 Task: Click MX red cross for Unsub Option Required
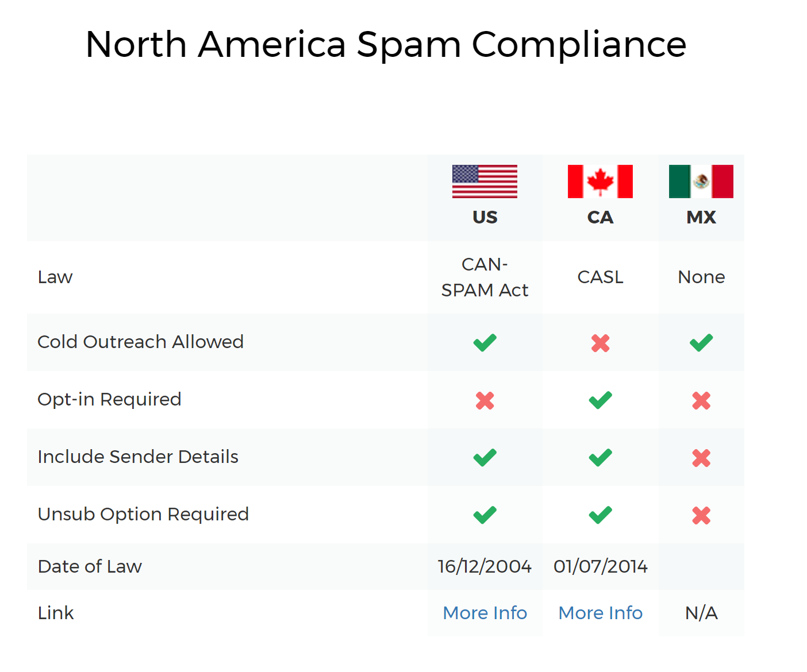coord(701,515)
